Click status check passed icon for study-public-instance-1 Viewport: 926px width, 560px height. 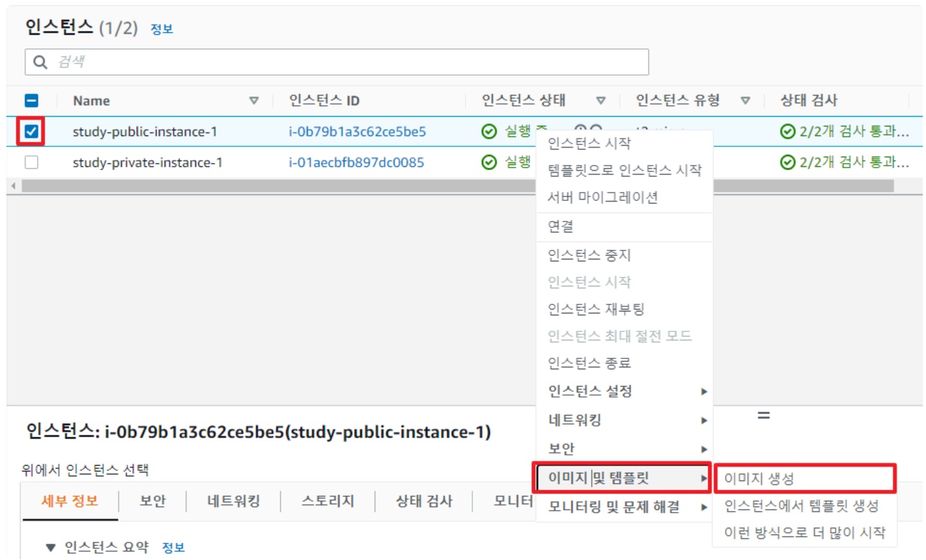point(787,132)
